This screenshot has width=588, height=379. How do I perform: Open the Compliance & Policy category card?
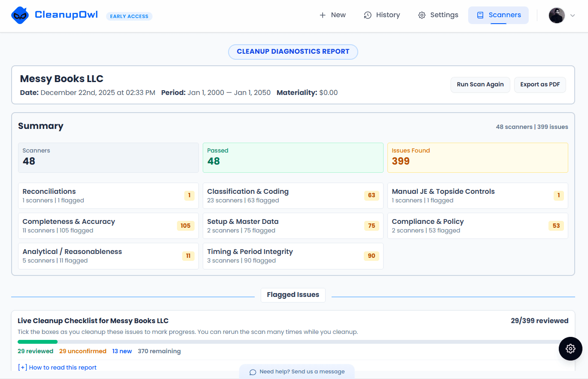(478, 226)
